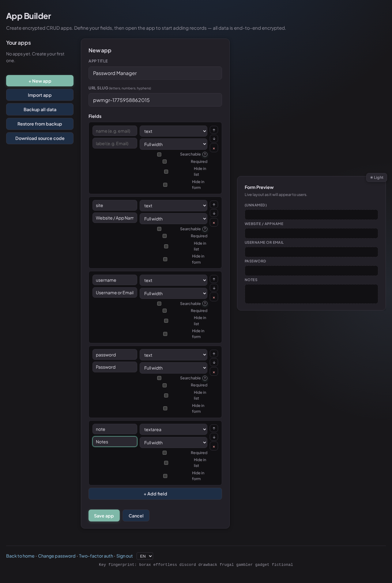Move the note field up
Image resolution: width=392 pixels, height=583 pixels.
coord(214,428)
